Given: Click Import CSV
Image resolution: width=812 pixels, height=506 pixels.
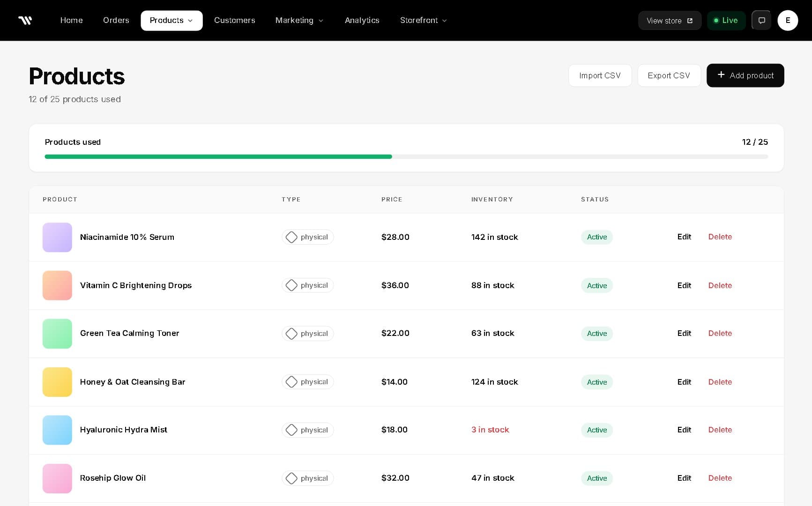Looking at the screenshot, I should (x=600, y=75).
